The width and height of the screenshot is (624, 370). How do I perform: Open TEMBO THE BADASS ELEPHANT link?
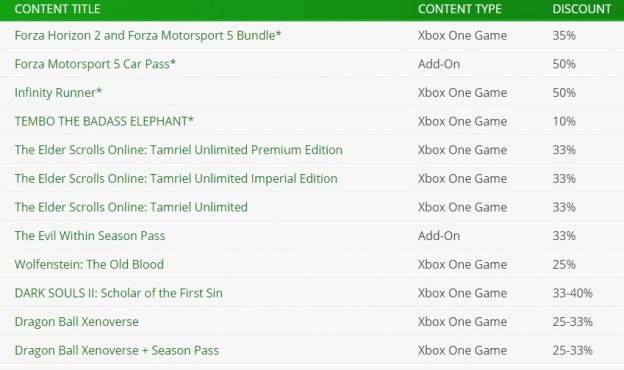[x=104, y=121]
